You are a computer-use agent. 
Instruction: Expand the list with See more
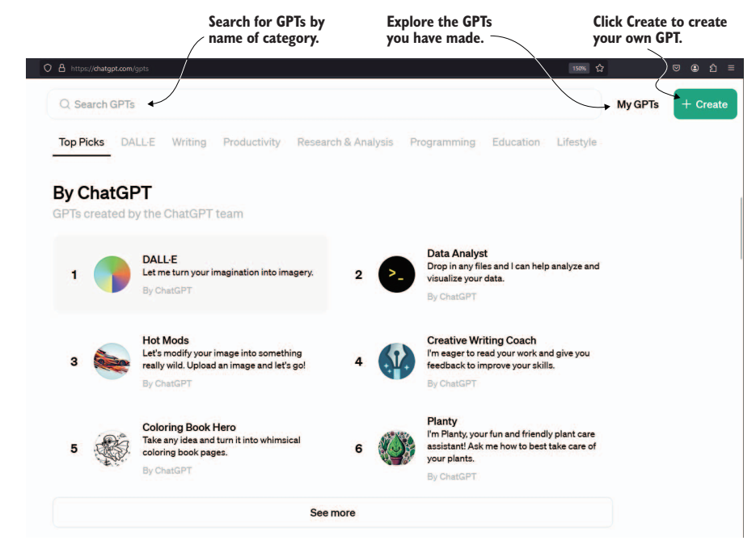tap(332, 513)
